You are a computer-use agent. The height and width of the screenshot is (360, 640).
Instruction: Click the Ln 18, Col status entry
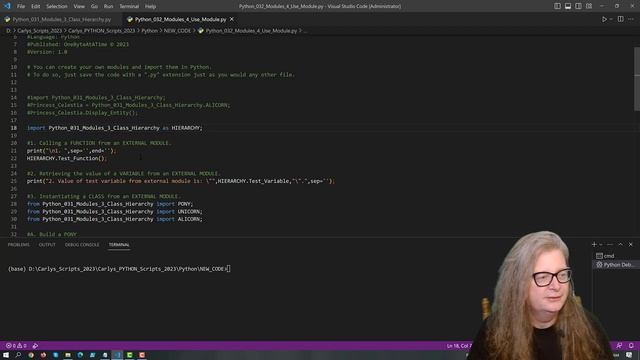459,346
